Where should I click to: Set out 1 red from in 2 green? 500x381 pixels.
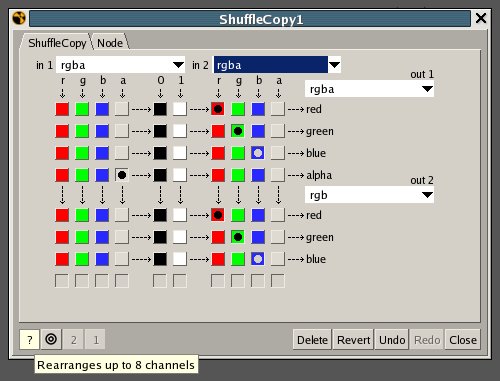tap(238, 109)
